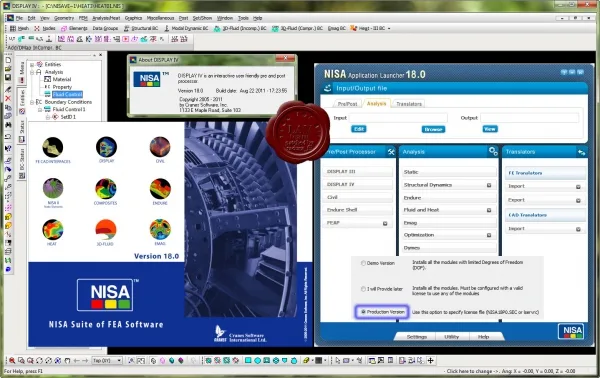Click the Output file field
This screenshot has height=378, width=600.
(x=530, y=118)
